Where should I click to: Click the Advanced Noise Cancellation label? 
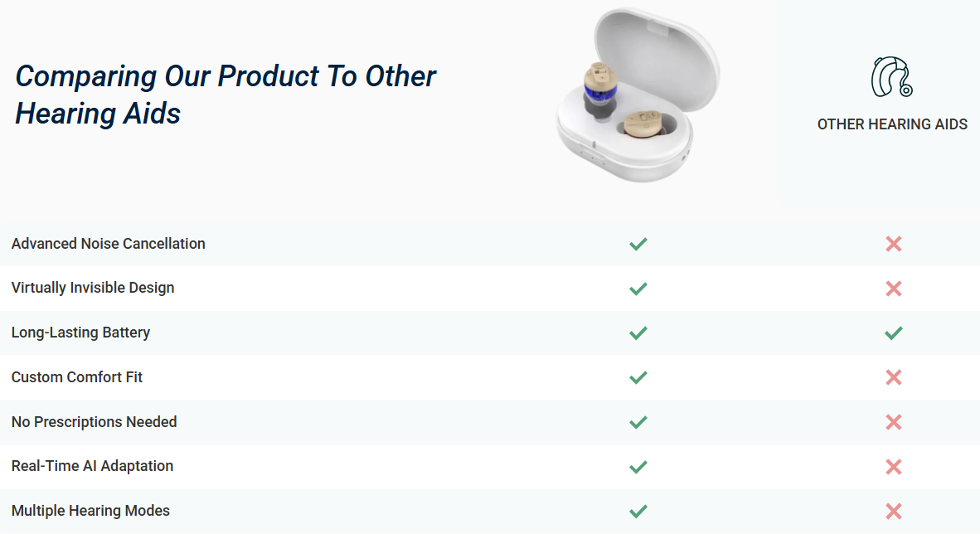click(x=109, y=244)
